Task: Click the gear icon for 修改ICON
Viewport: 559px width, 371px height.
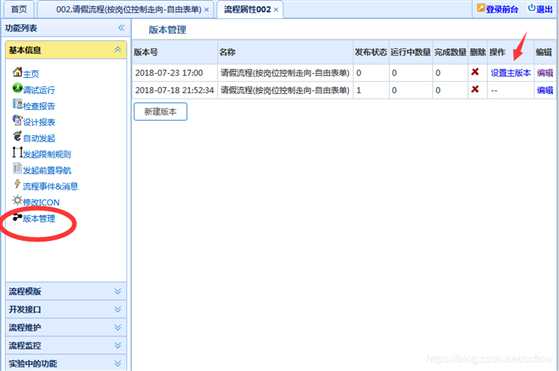Action: point(17,200)
